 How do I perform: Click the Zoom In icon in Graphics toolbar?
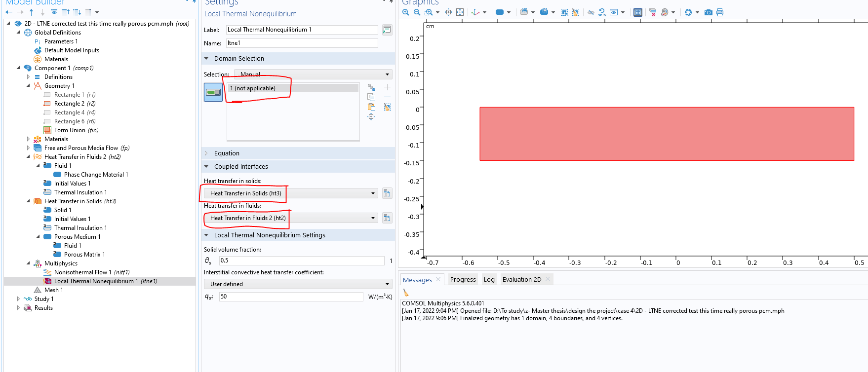[x=405, y=12]
